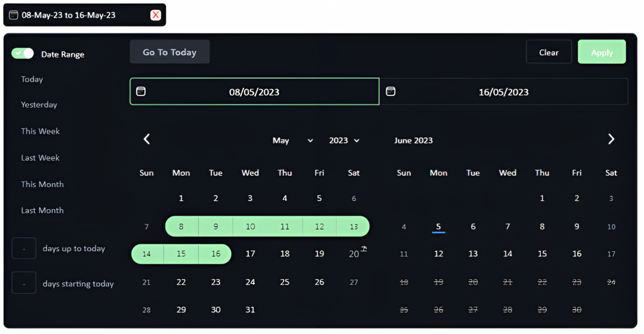This screenshot has height=334, width=644.
Task: Click the Clear button
Action: pos(548,52)
